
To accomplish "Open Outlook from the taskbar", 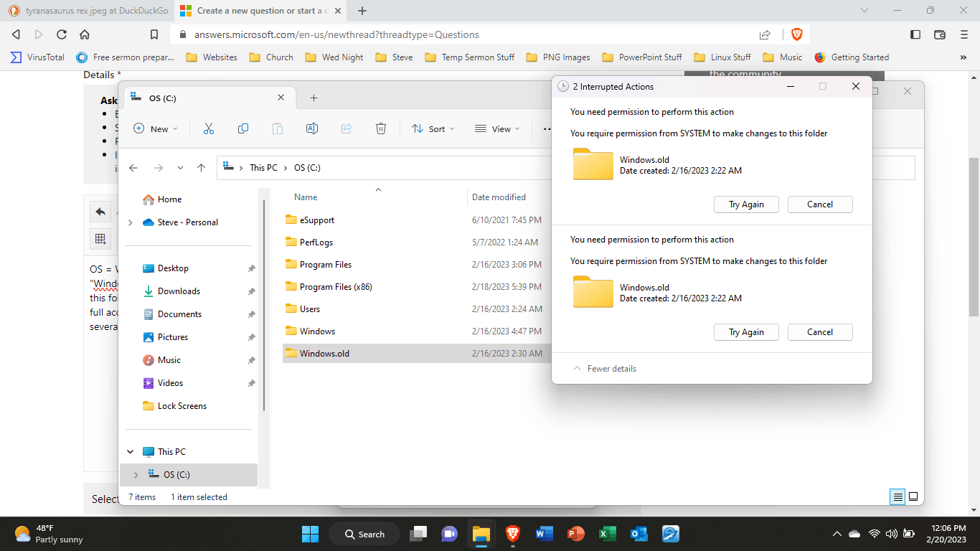I will click(639, 534).
